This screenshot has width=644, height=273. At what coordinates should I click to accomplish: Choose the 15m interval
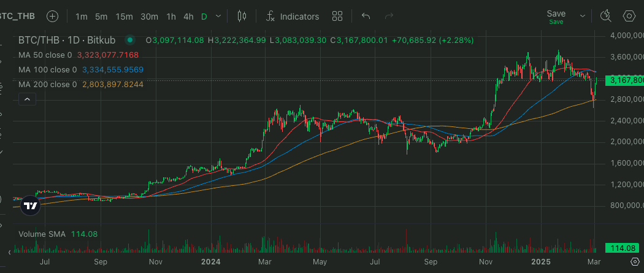124,17
